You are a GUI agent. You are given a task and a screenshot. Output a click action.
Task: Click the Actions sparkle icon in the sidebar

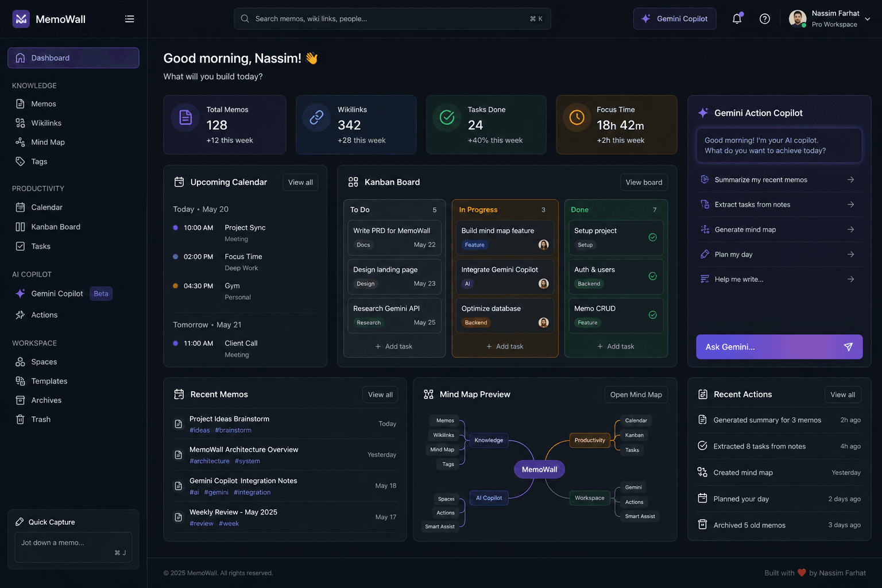20,315
